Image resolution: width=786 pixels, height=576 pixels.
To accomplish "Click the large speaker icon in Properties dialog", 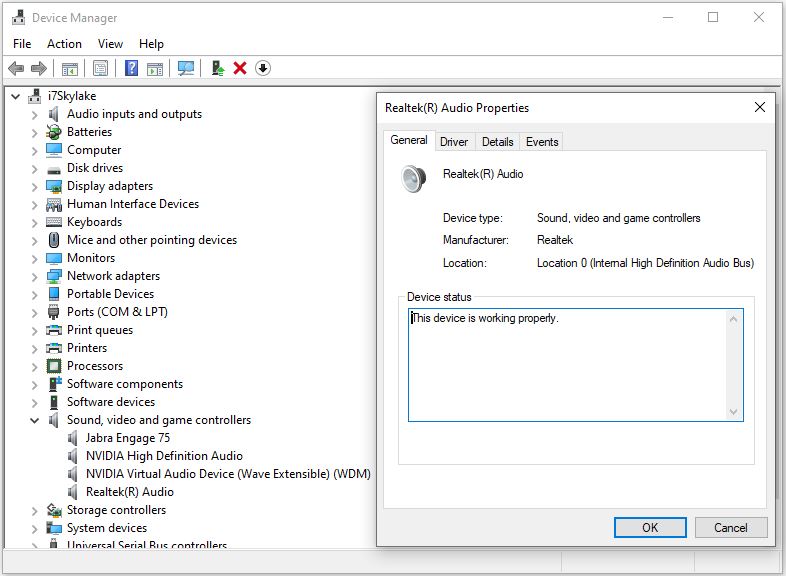I will (414, 178).
